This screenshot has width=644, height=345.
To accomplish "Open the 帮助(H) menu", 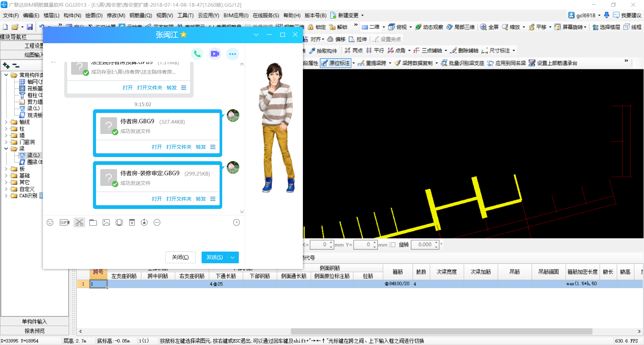I will click(292, 15).
